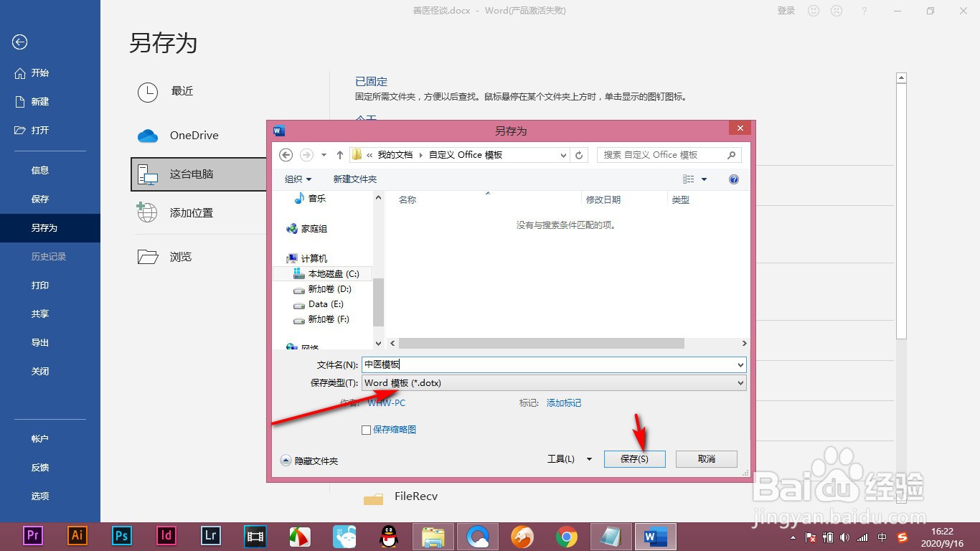Click the search magnifier in 搜索 自定义 Office 模板

731,154
